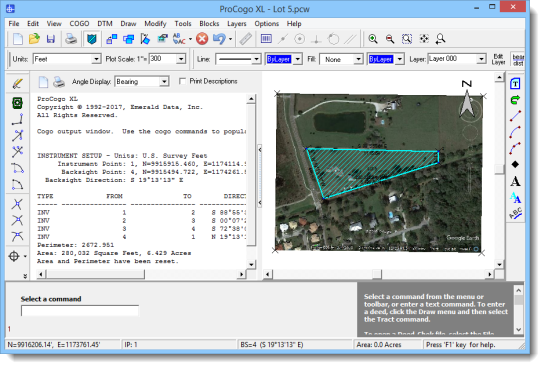Screen dimensions: 545x369
Task: Click the blank page icon in Cogo output panel
Action: point(43,82)
